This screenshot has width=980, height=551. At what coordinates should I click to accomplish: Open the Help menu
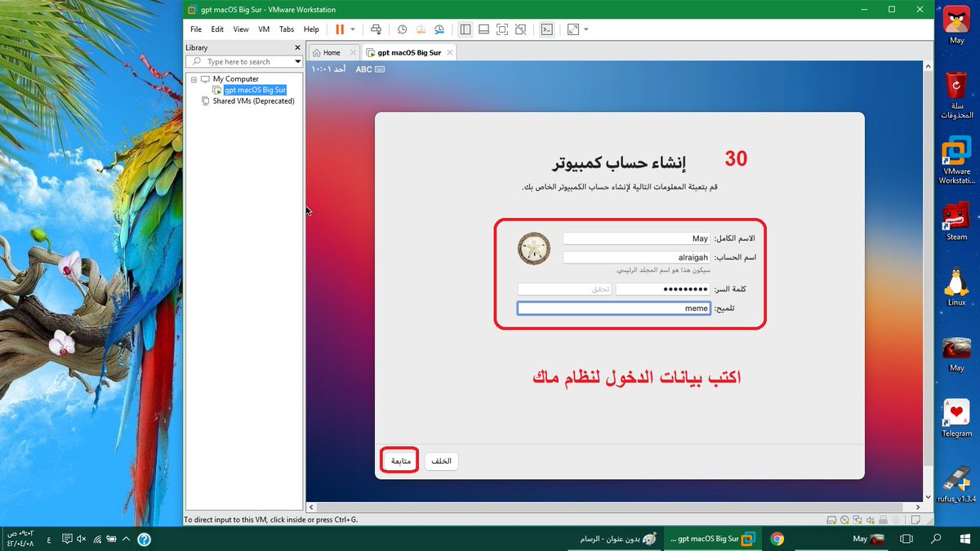[311, 29]
